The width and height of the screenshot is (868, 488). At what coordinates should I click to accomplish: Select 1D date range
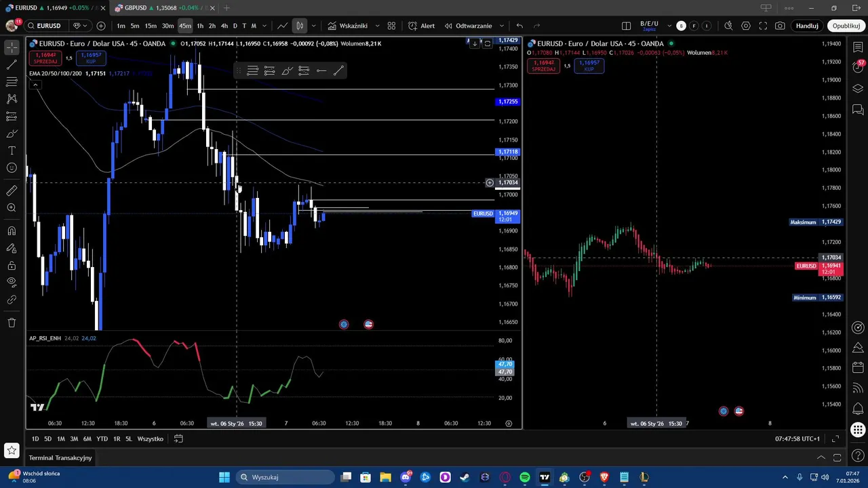click(35, 439)
